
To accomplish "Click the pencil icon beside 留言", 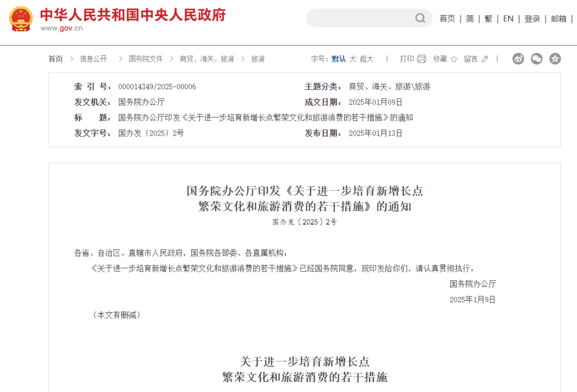I will click(x=486, y=59).
